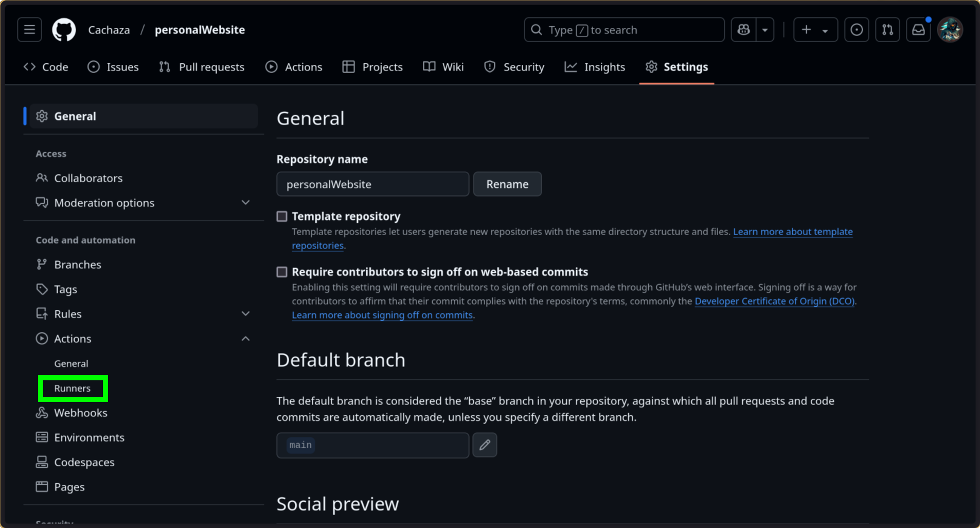
Task: Edit default branch with pencil icon
Action: tap(485, 445)
